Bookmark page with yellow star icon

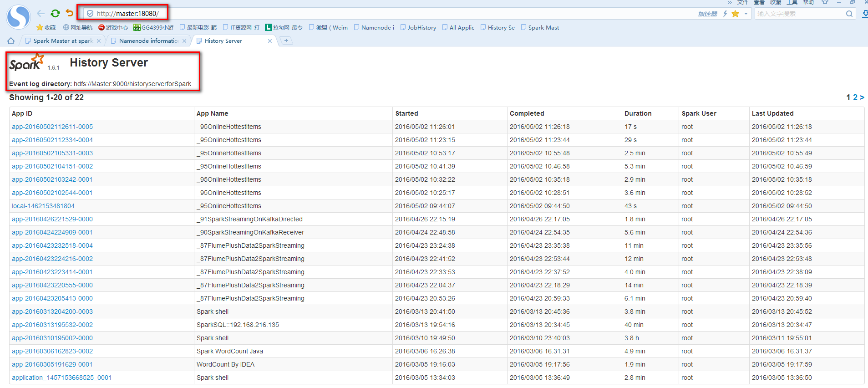[735, 14]
